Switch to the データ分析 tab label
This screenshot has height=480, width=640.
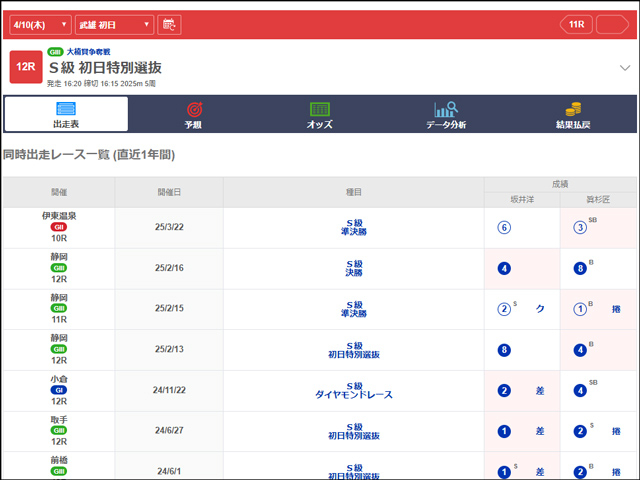pos(446,124)
